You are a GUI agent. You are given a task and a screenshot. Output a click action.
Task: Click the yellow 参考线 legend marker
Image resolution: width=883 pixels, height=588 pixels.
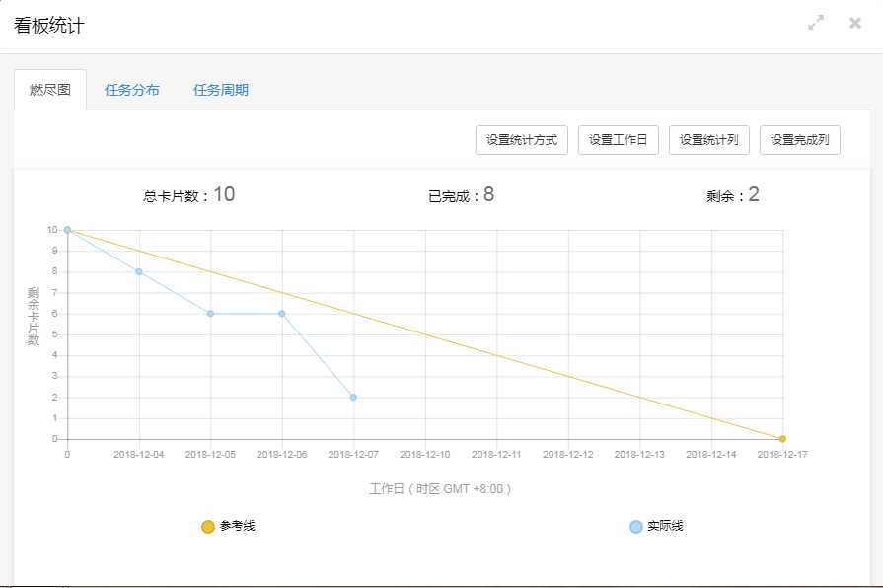coord(206,526)
